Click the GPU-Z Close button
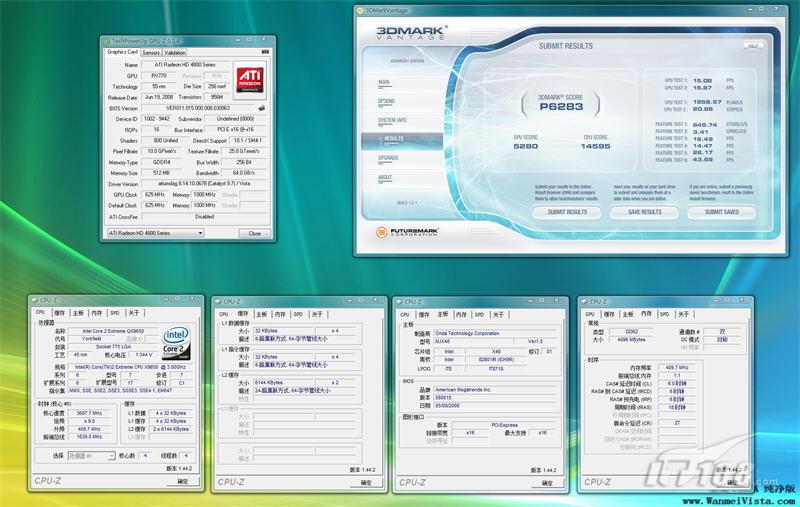 (x=255, y=233)
